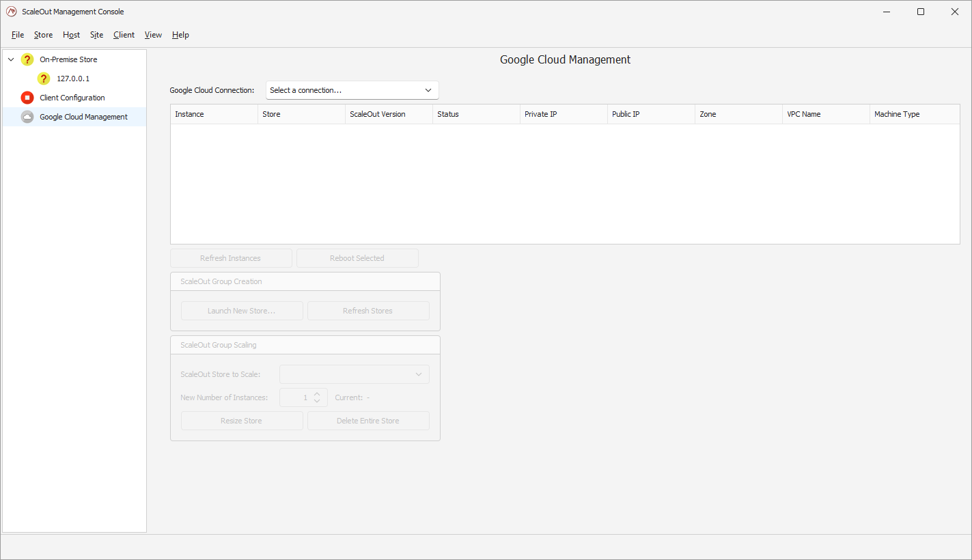Click the Zone column header
This screenshot has width=972, height=560.
(738, 114)
